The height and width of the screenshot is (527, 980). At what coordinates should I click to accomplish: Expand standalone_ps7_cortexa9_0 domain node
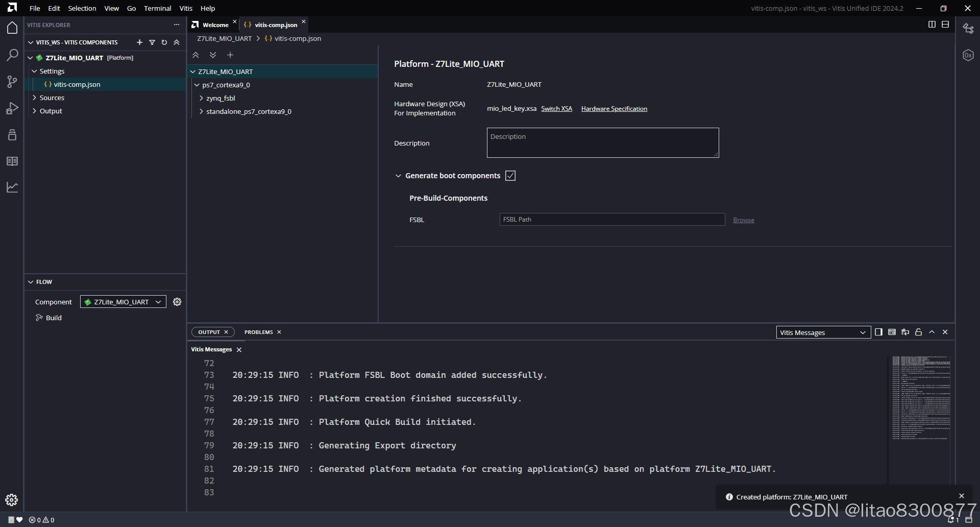coord(201,111)
